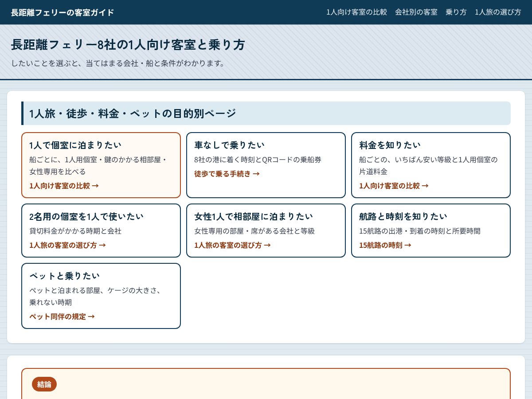Follow 1人旅の客室の選び方 → under 貸切料金がかかる時期と会社
Screen dimensions: 532x399
pyautogui.click(x=67, y=245)
